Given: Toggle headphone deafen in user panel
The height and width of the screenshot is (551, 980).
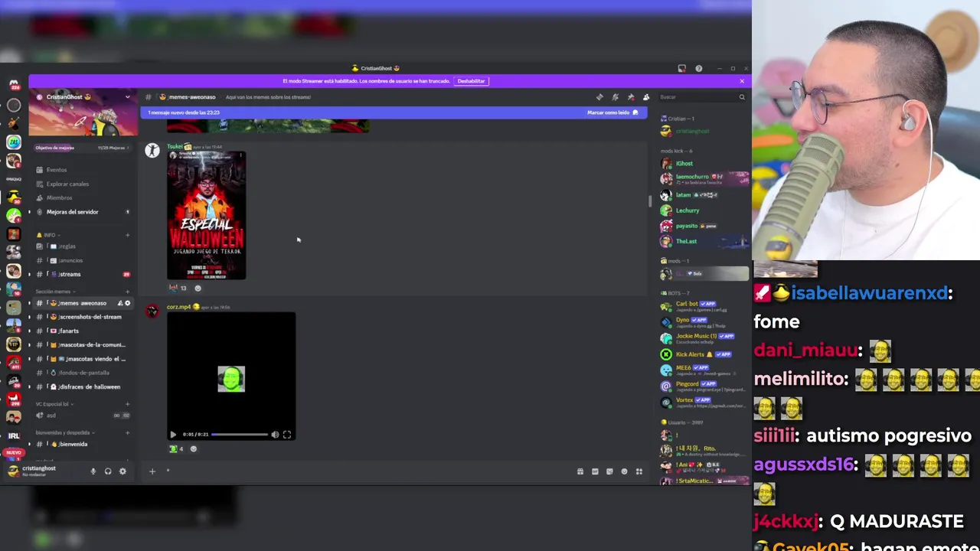Looking at the screenshot, I should [108, 471].
